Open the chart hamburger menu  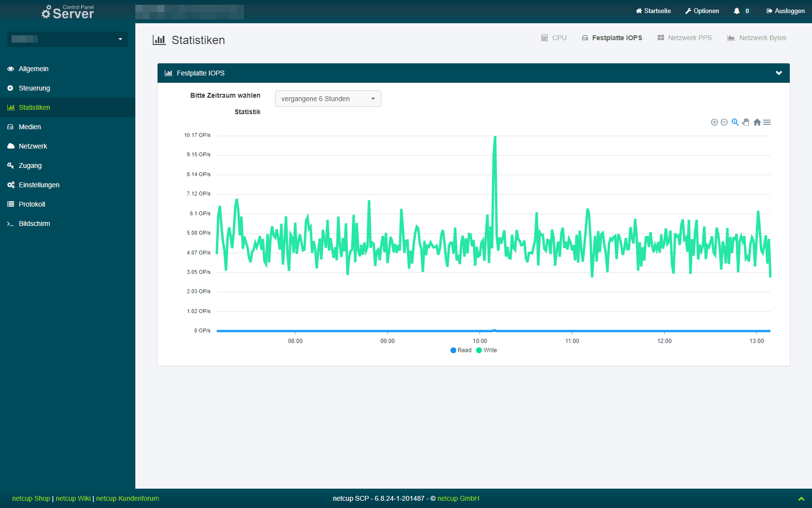click(767, 122)
